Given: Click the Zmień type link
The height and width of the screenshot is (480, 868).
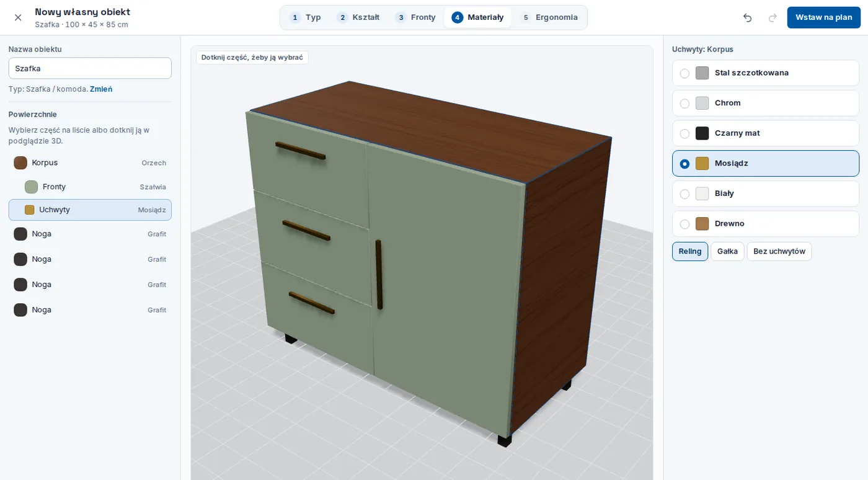Looking at the screenshot, I should tap(101, 89).
